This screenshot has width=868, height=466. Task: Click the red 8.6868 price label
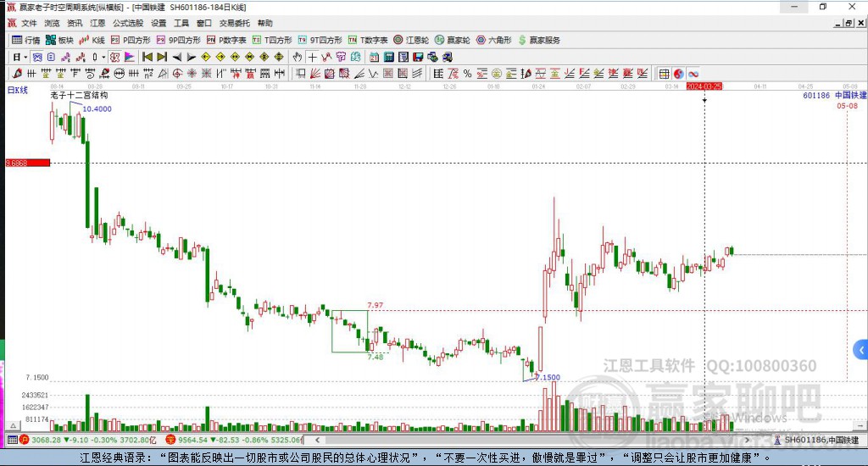tap(28, 163)
